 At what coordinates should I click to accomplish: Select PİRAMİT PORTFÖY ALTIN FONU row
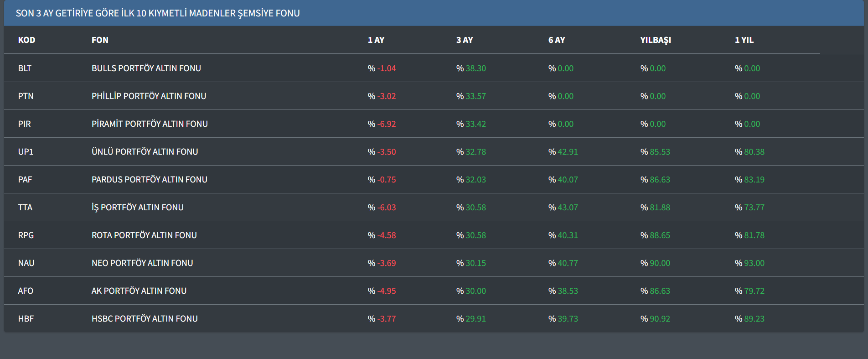(x=150, y=124)
